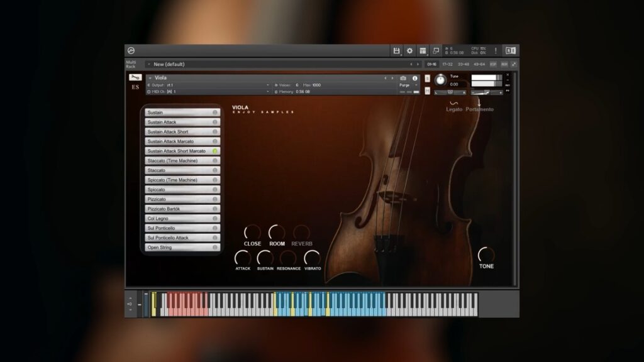Image resolution: width=644 pixels, height=362 pixels.
Task: Click previous multi arrow beside New (default)
Action: click(411, 64)
